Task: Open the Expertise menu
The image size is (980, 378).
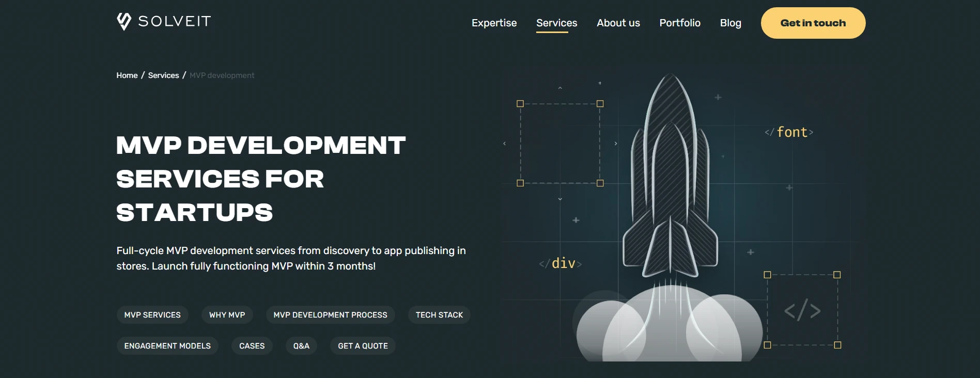Action: coord(494,23)
